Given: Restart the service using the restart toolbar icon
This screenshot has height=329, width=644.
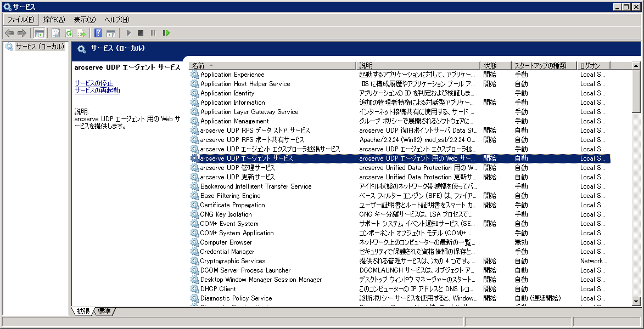Looking at the screenshot, I should (167, 33).
